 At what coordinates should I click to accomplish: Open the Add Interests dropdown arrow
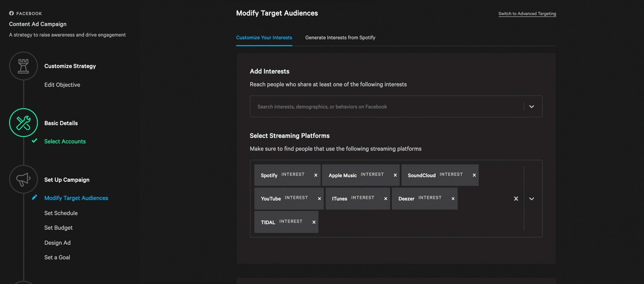click(x=532, y=107)
